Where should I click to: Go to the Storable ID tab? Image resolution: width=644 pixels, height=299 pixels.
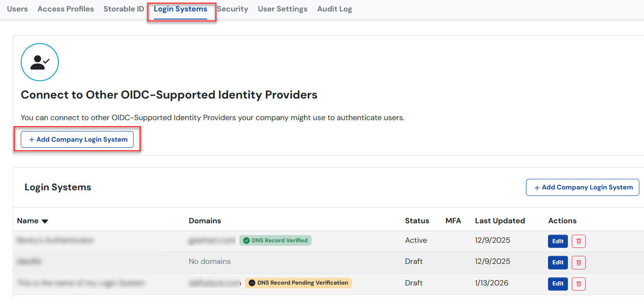pyautogui.click(x=124, y=9)
